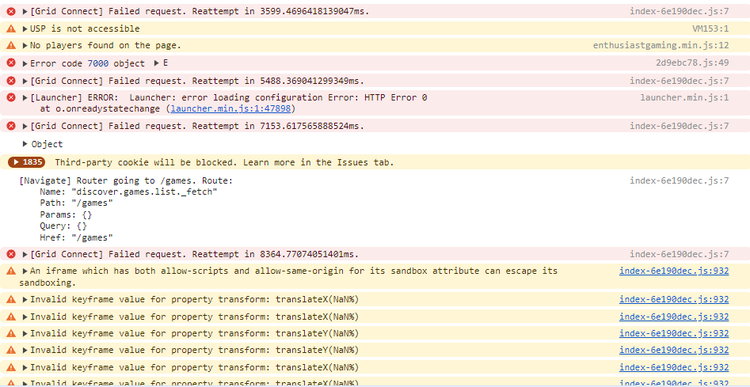Expand the No players found warning

[x=25, y=46]
